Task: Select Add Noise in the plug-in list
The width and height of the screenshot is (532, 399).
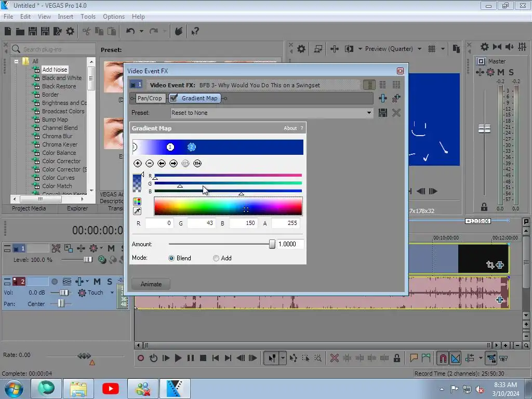Action: pos(55,70)
